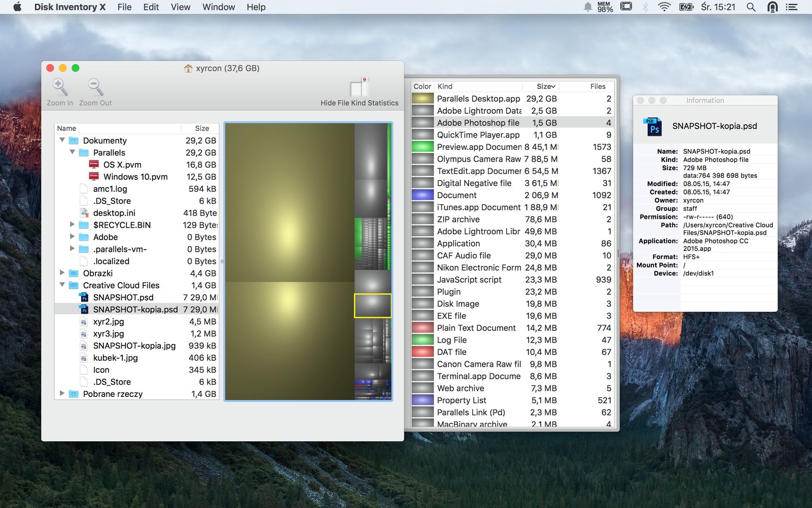Click the SNAPSHOT.psd Photoshop file icon
The width and height of the screenshot is (812, 508).
pos(84,297)
